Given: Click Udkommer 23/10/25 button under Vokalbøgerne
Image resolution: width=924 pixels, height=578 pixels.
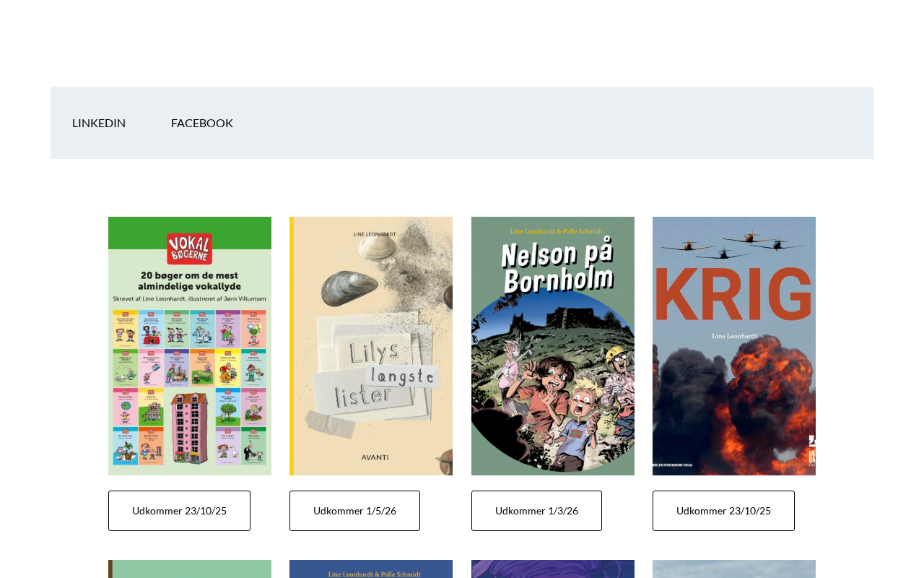Looking at the screenshot, I should (x=179, y=511).
